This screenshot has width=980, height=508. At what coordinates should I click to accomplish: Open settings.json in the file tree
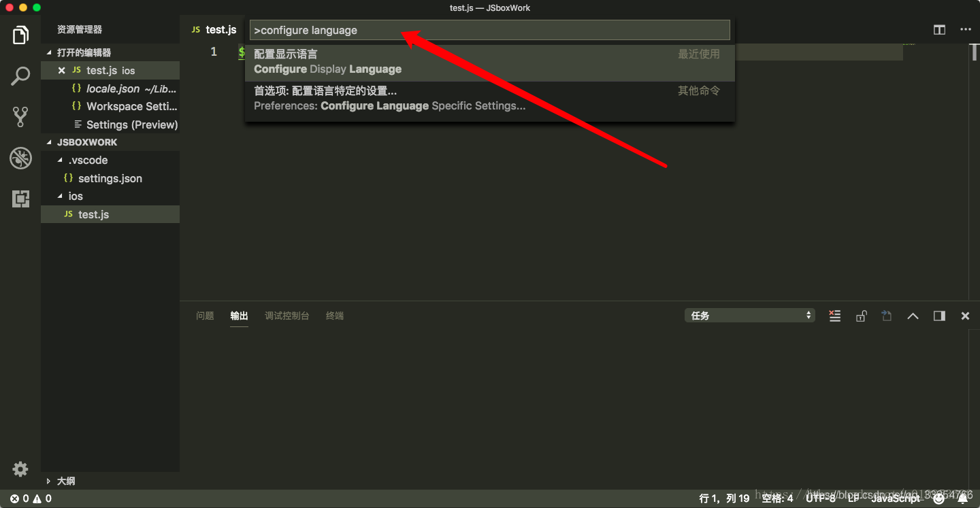[x=110, y=178]
